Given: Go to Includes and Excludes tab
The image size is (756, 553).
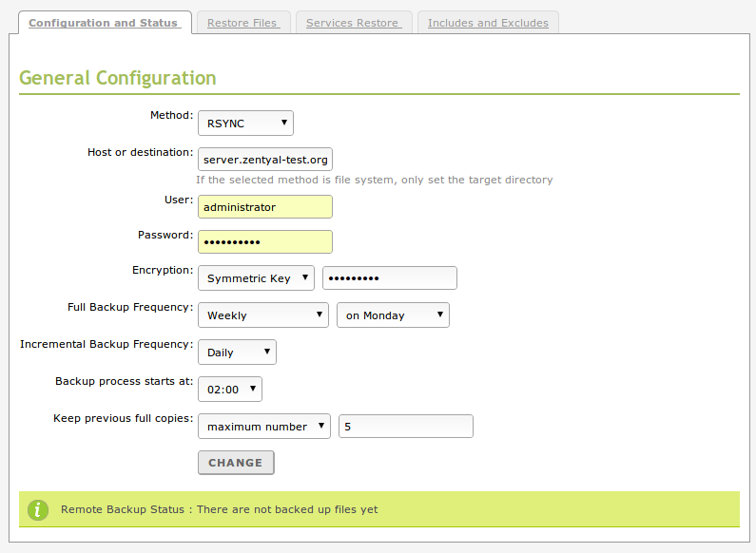Looking at the screenshot, I should 488,23.
